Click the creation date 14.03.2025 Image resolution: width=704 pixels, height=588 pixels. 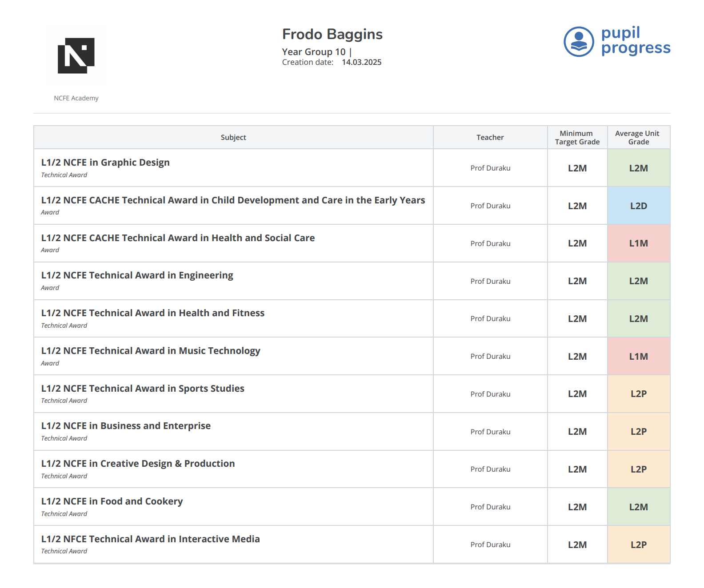(x=361, y=63)
